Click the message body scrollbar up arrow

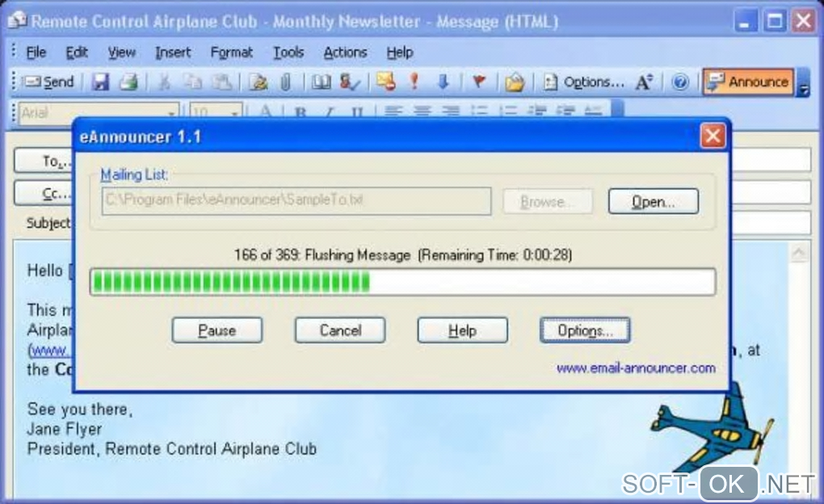[x=799, y=254]
